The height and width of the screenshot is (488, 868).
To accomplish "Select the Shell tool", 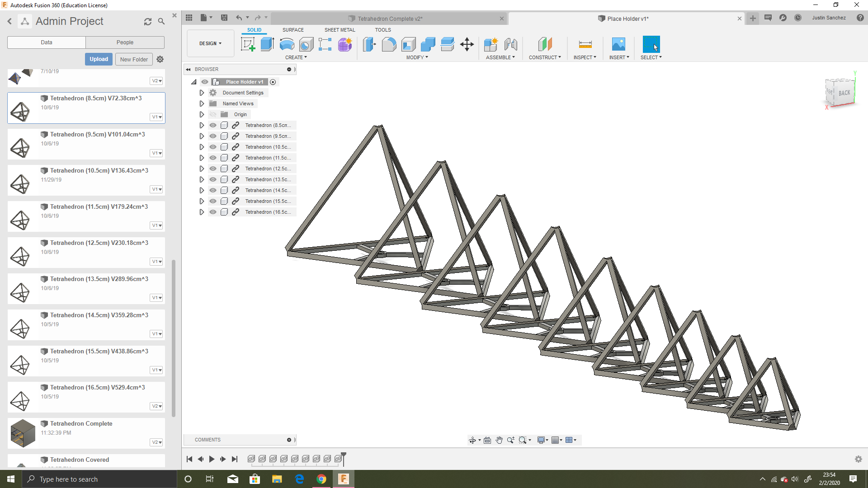I will click(408, 44).
